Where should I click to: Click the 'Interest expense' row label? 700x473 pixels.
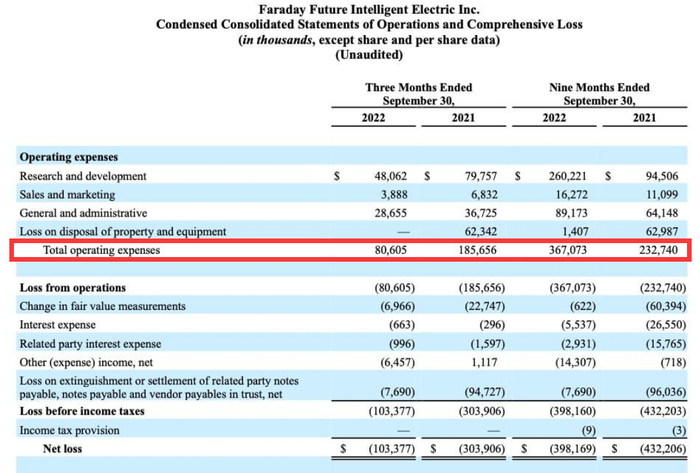(58, 325)
